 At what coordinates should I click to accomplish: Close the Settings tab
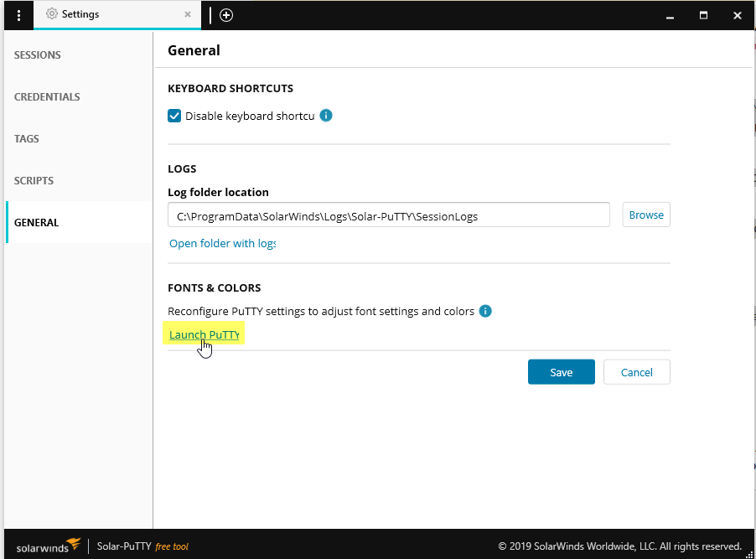188,14
